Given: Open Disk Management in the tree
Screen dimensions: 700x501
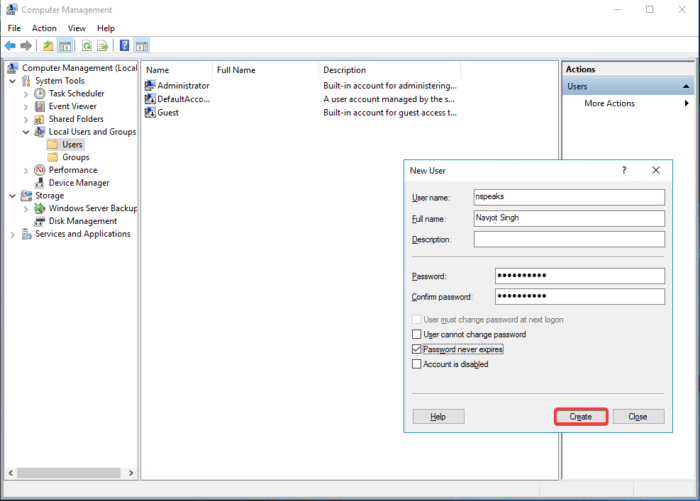Looking at the screenshot, I should pos(82,221).
